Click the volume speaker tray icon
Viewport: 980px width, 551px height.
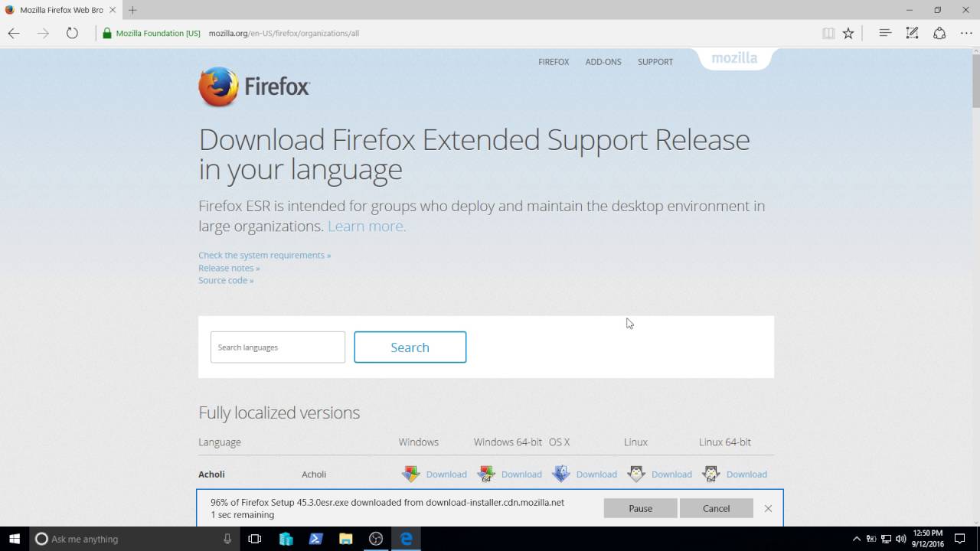point(900,539)
